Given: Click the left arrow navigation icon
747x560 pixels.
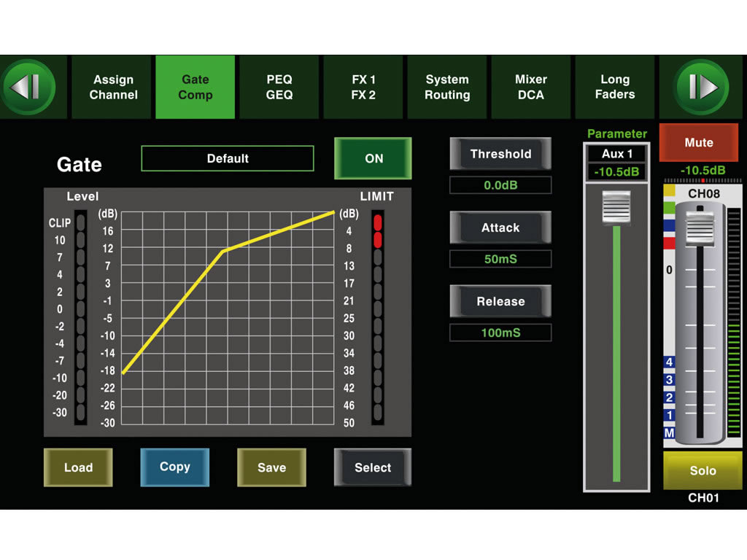Looking at the screenshot, I should point(28,87).
